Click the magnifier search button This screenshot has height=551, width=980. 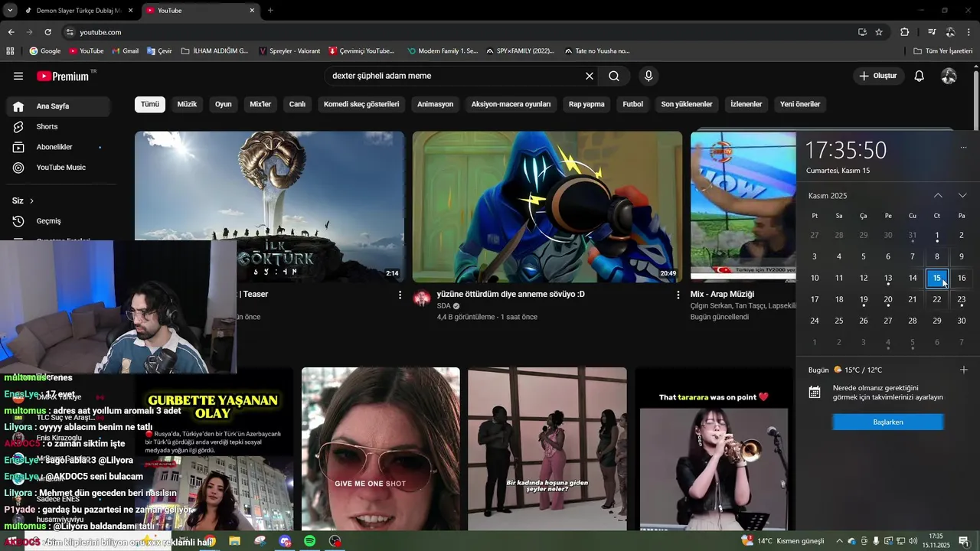(614, 76)
